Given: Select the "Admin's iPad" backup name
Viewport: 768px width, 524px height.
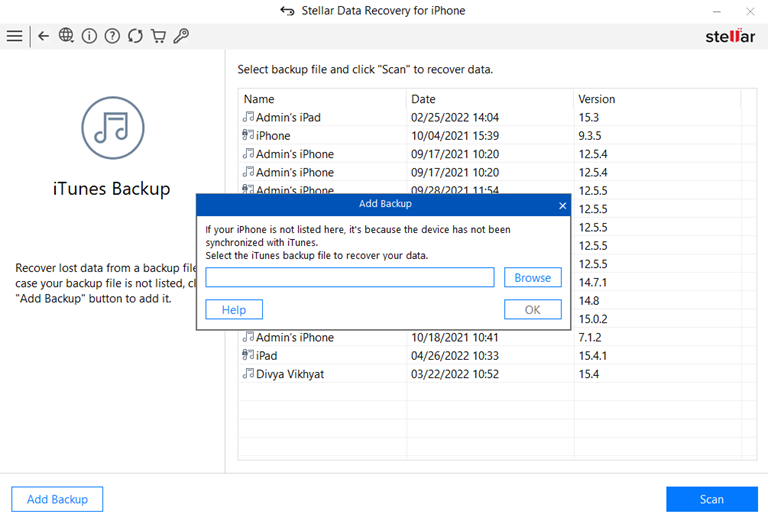Looking at the screenshot, I should pos(288,118).
